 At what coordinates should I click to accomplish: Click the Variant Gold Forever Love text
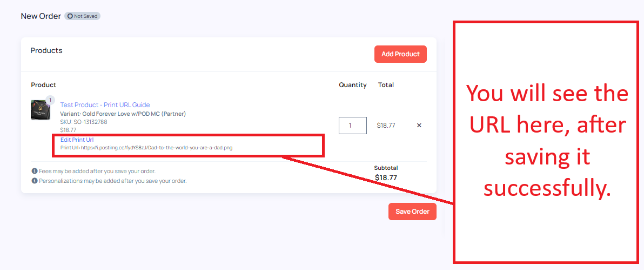pos(123,114)
